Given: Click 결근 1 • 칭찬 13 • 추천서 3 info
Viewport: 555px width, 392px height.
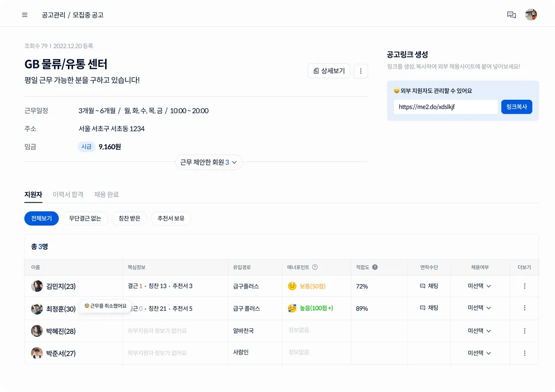Looking at the screenshot, I should [x=160, y=286].
